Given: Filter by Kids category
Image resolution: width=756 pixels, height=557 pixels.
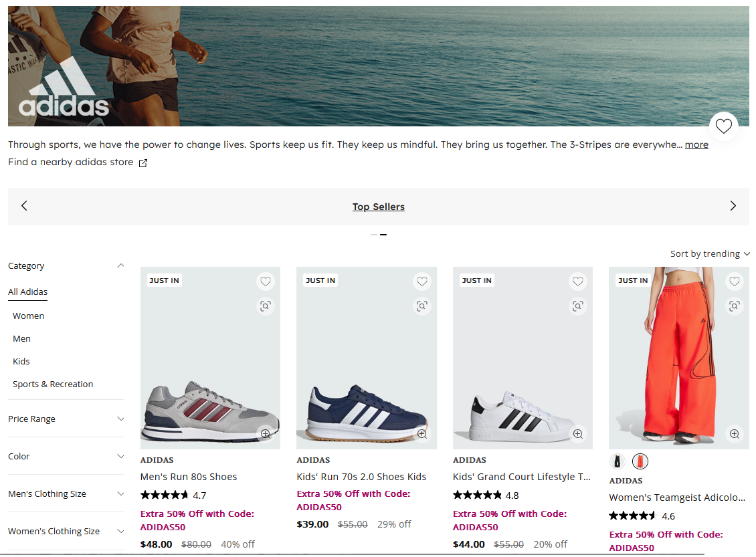Looking at the screenshot, I should pyautogui.click(x=21, y=361).
